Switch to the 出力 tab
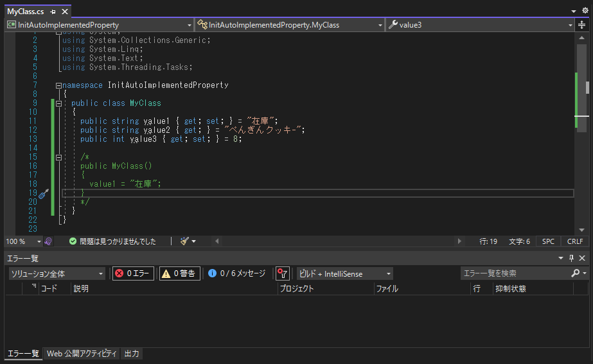This screenshot has width=593, height=364. [132, 354]
